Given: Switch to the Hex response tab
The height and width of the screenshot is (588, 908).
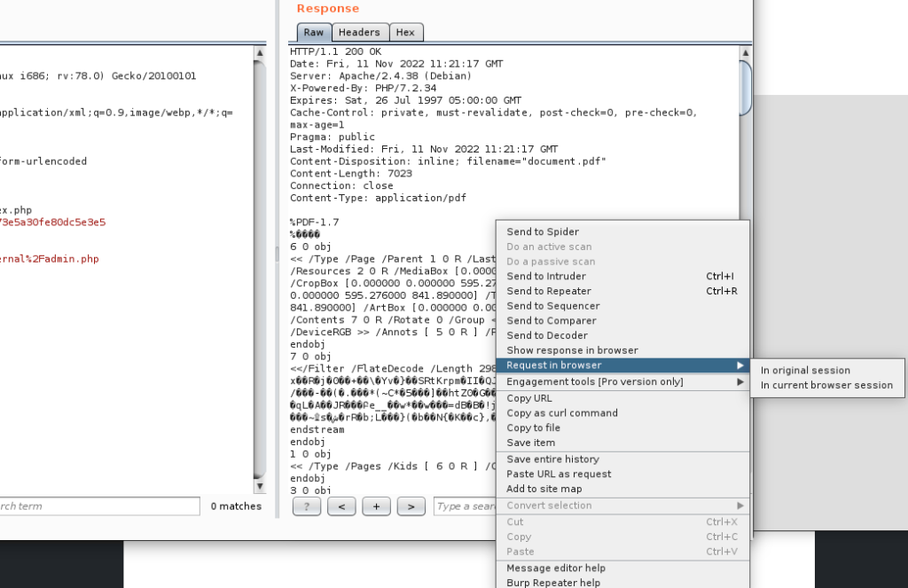Looking at the screenshot, I should [x=405, y=33].
